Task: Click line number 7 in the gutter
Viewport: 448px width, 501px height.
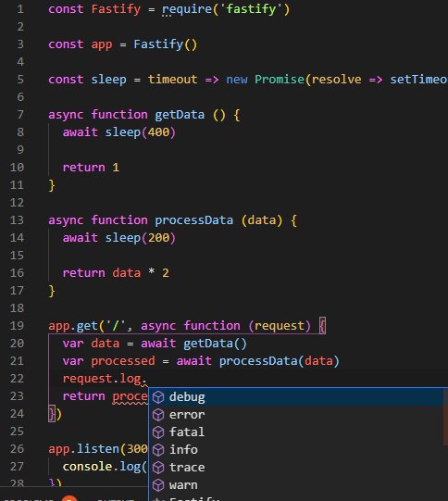Action: coord(20,115)
